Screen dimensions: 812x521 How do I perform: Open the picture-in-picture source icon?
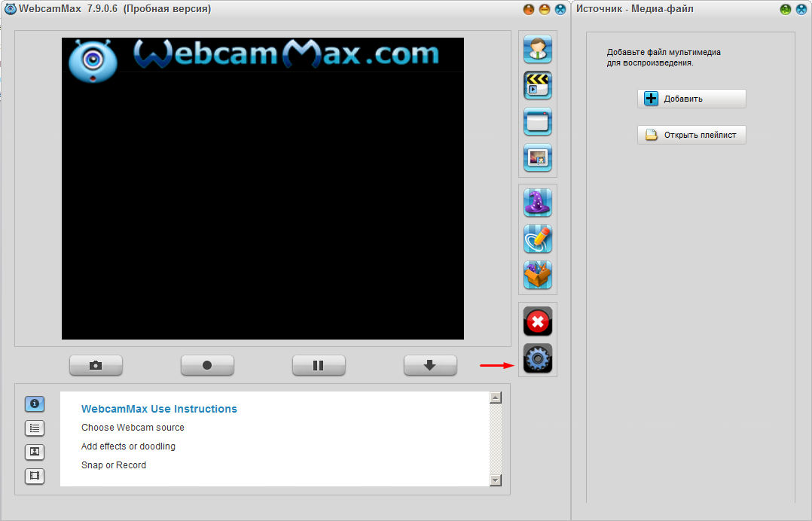click(538, 158)
